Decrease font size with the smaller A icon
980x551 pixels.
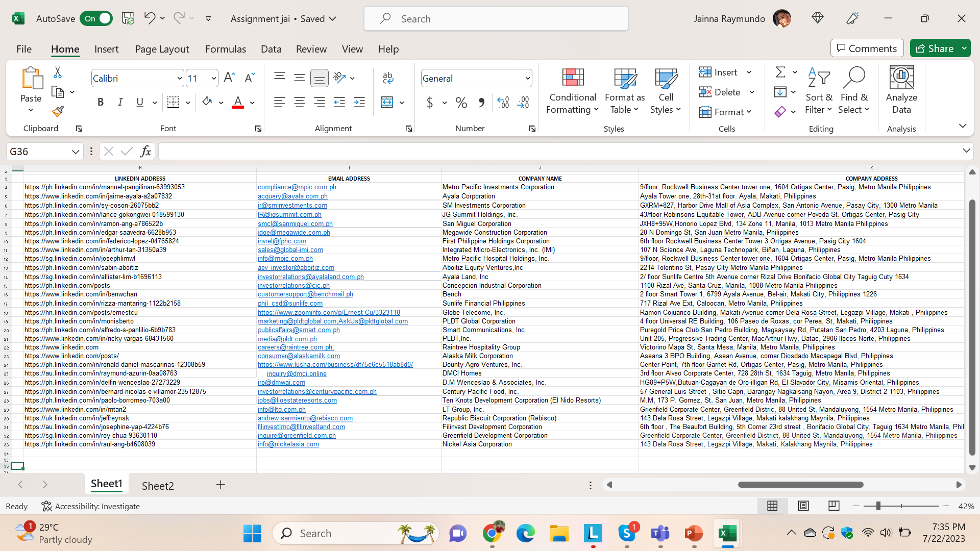click(x=249, y=78)
